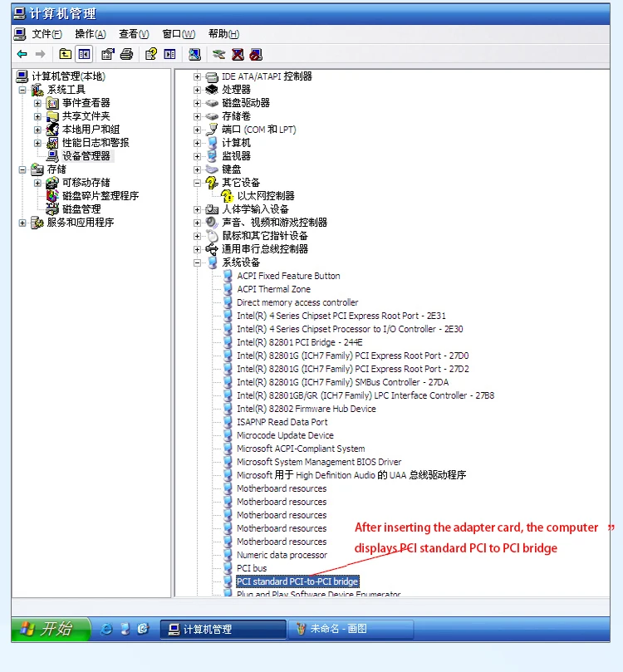The image size is (623, 672).
Task: Expand the 磁盘驱动器 node
Action: coord(197,103)
